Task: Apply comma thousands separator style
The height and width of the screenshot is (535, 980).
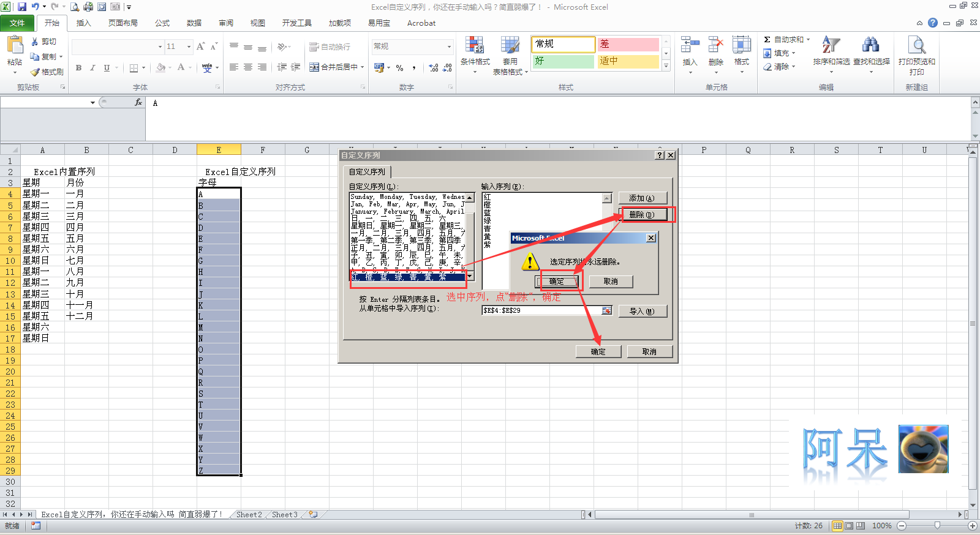Action: click(x=414, y=67)
